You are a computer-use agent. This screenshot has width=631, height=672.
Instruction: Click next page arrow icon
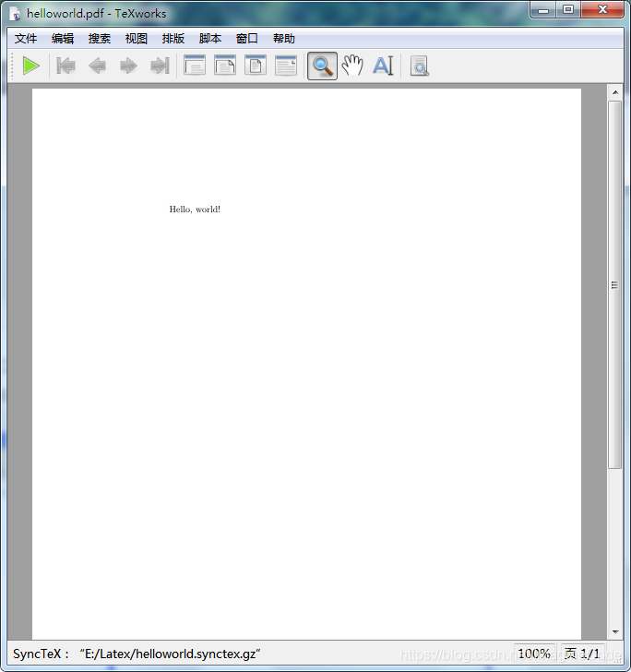click(128, 66)
